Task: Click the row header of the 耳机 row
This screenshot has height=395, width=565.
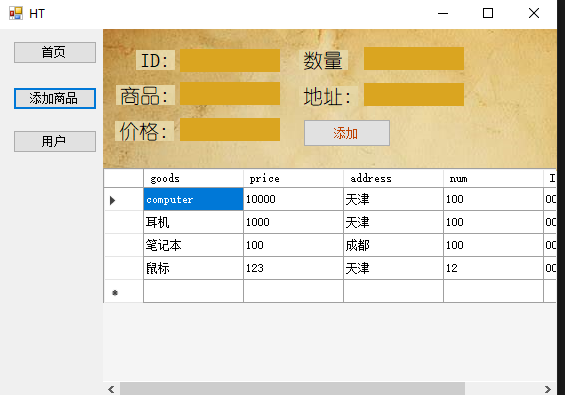Action: pos(124,222)
